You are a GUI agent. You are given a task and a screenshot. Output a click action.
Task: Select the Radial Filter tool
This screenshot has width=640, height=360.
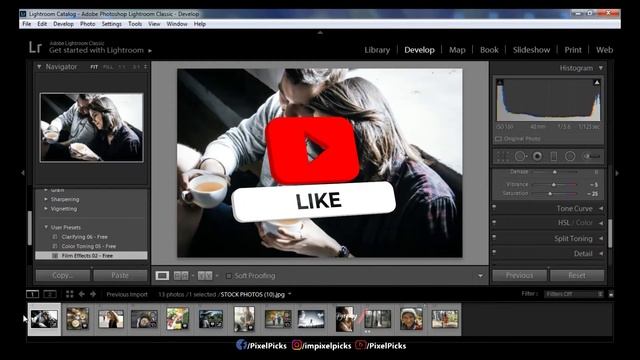570,156
